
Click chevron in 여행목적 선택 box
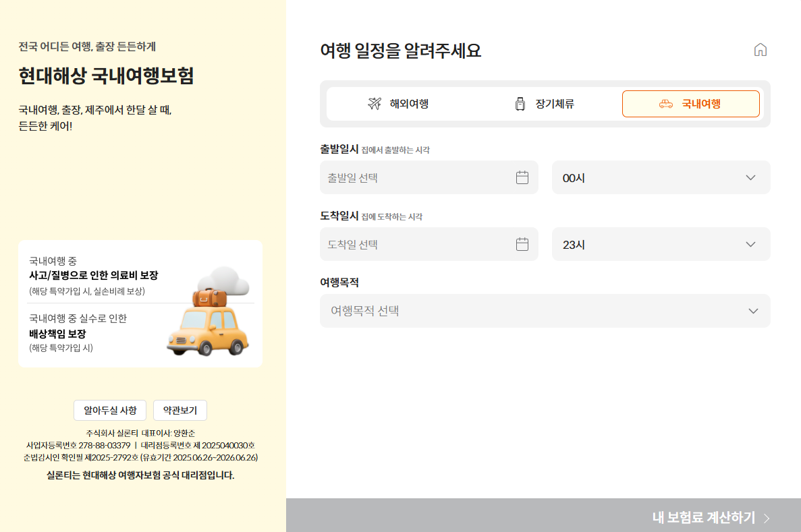(x=753, y=311)
